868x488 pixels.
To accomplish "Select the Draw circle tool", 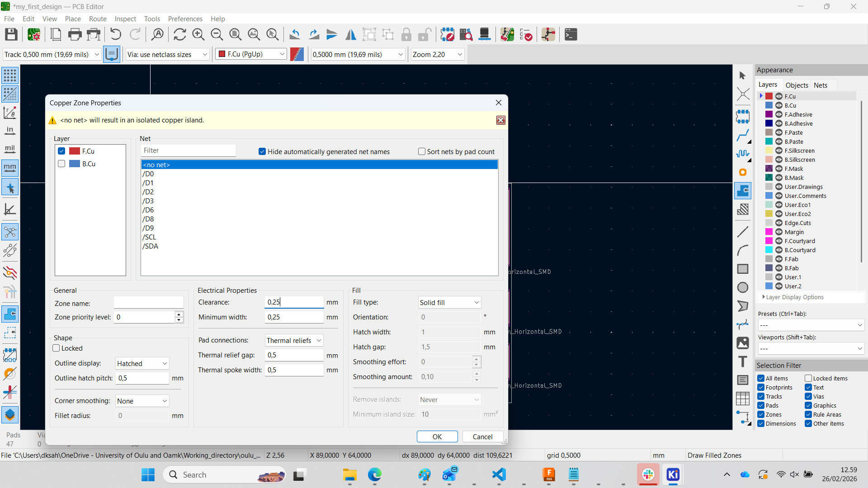I will tap(743, 287).
